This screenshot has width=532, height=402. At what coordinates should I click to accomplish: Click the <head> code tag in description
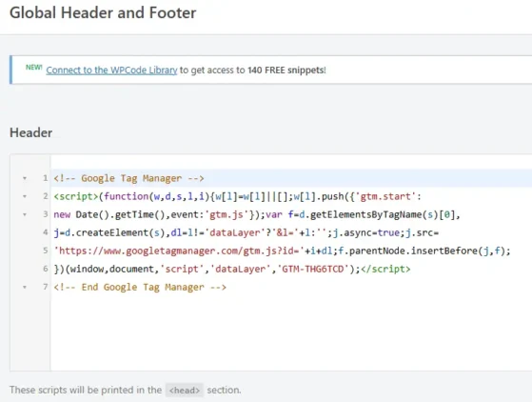pos(185,391)
